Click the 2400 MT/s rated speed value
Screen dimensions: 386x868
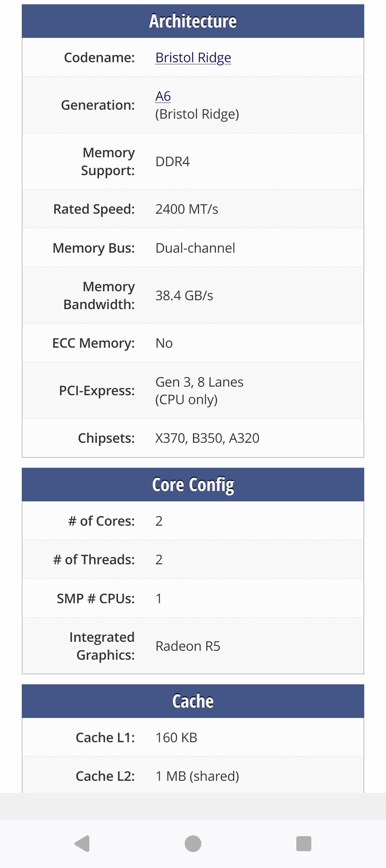click(x=187, y=209)
